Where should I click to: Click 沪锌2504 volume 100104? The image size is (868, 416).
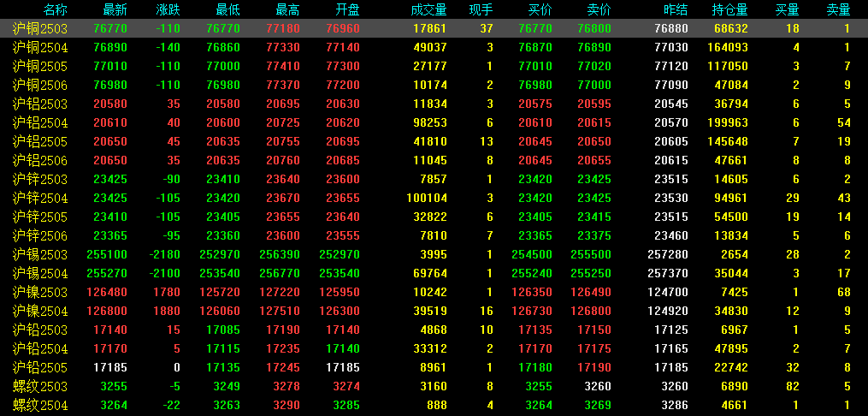(x=427, y=199)
